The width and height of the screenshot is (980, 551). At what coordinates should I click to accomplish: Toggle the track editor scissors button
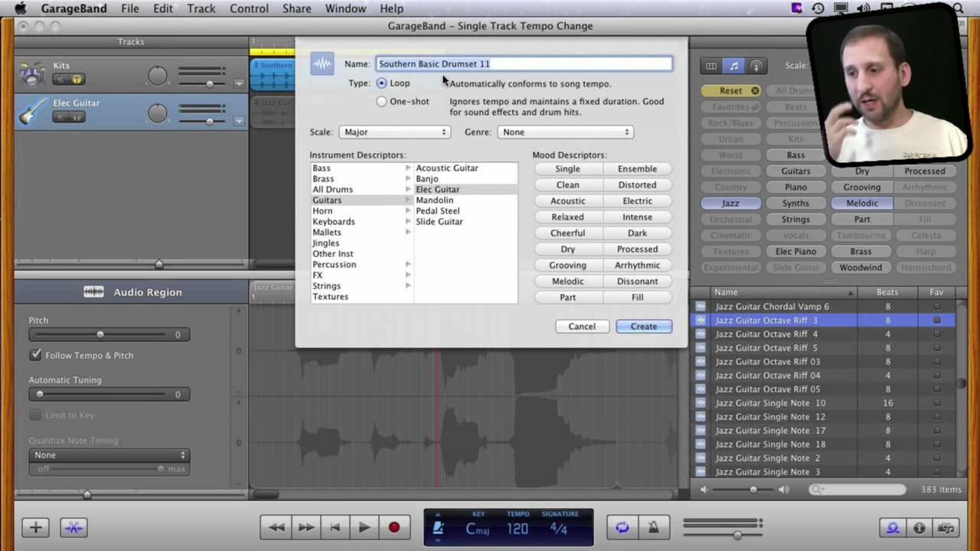point(73,527)
